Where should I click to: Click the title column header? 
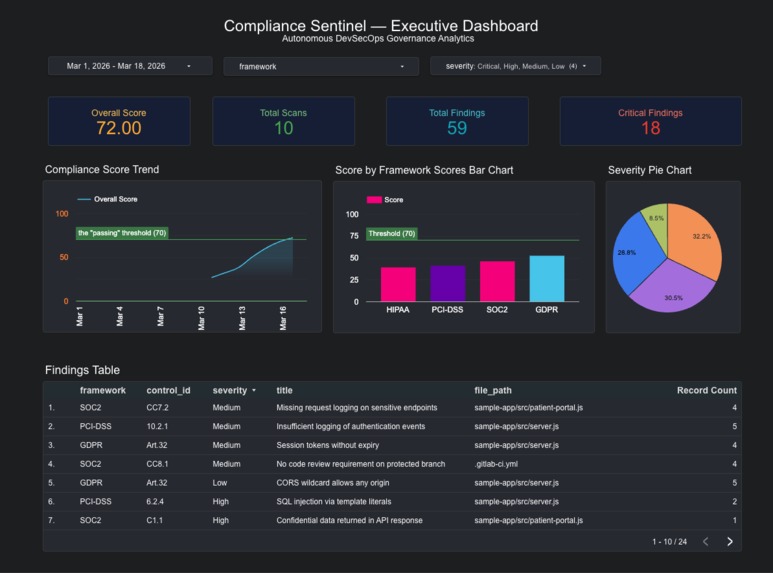[x=284, y=391]
